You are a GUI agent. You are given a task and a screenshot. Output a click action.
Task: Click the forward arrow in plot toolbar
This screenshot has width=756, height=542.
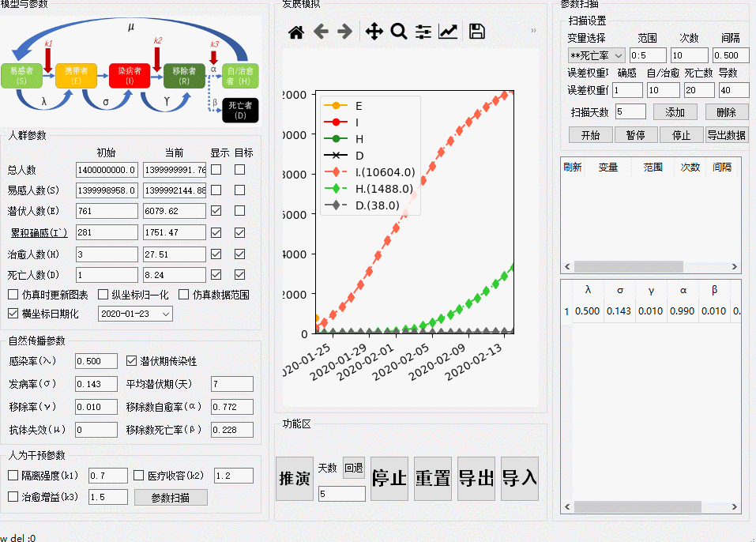(x=344, y=32)
